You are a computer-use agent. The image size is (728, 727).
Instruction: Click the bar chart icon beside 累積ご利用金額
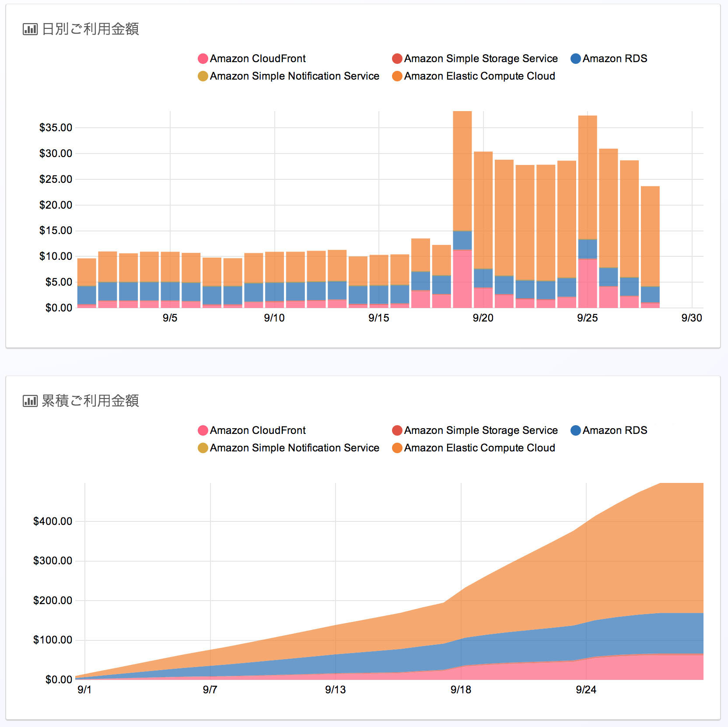click(x=30, y=401)
